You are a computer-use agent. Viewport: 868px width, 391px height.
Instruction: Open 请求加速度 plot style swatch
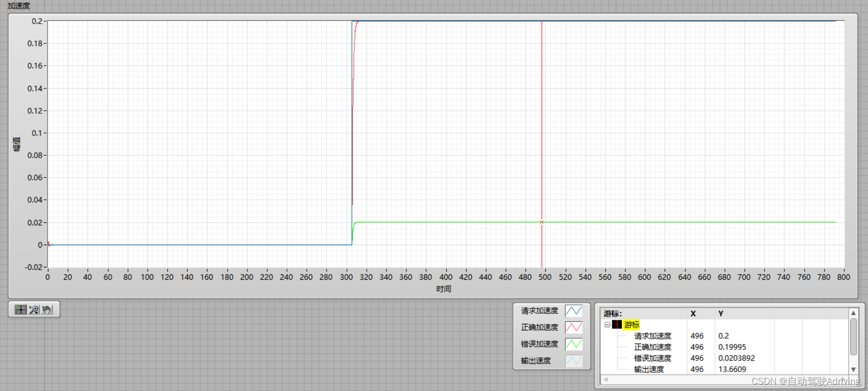click(x=574, y=311)
